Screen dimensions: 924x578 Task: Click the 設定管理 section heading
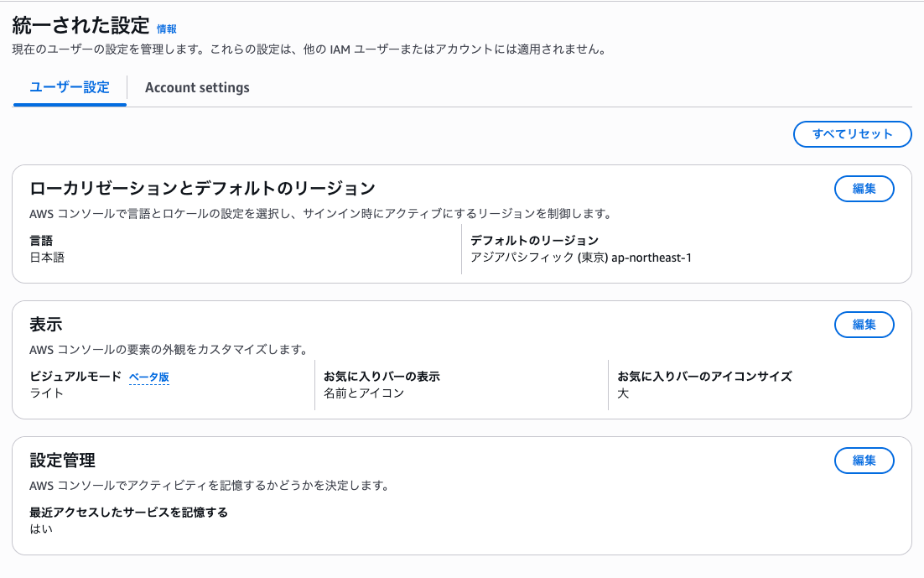(63, 460)
